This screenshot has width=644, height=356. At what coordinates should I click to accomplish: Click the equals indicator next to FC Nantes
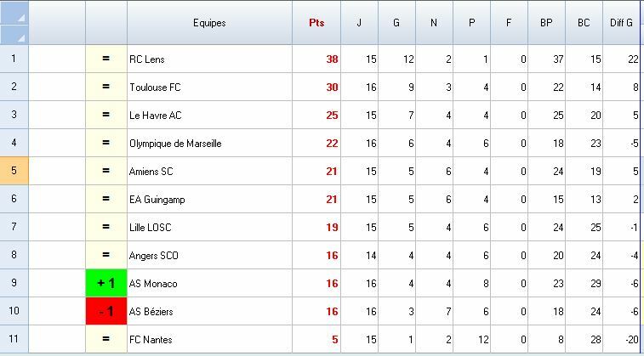[106, 339]
